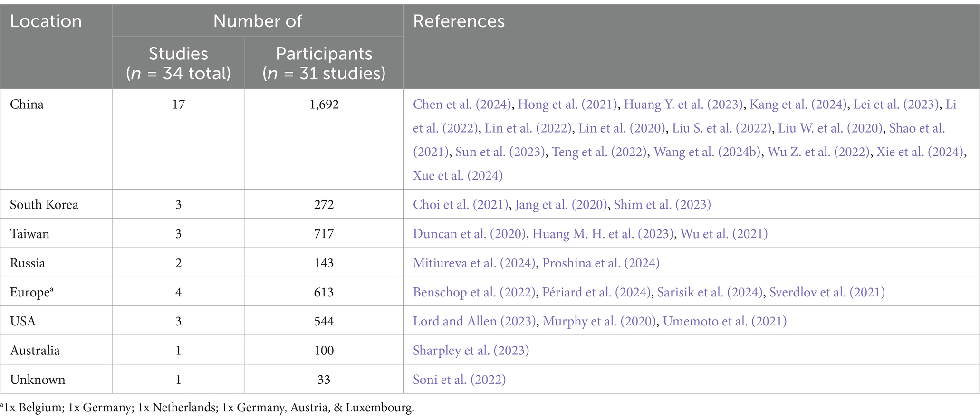The height and width of the screenshot is (420, 980).
Task: Follow the Xue et al. (2024) link
Action: (458, 176)
